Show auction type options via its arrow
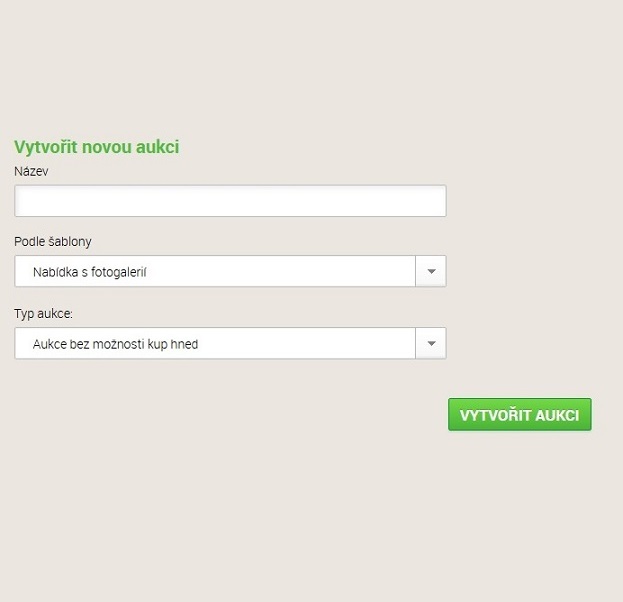This screenshot has height=602, width=623. click(x=431, y=343)
